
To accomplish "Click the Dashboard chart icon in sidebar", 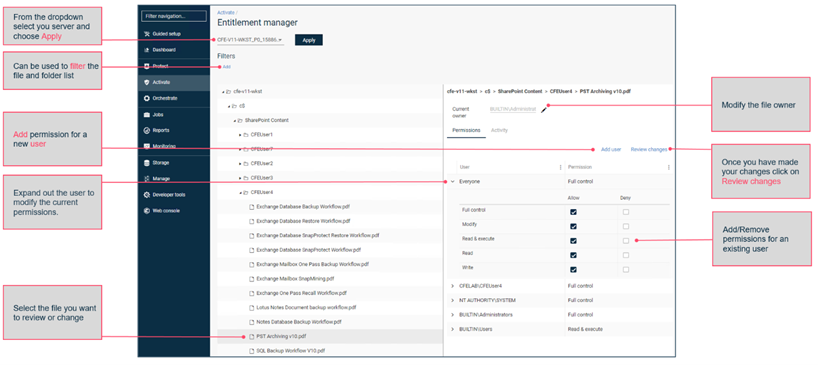I will (x=147, y=50).
